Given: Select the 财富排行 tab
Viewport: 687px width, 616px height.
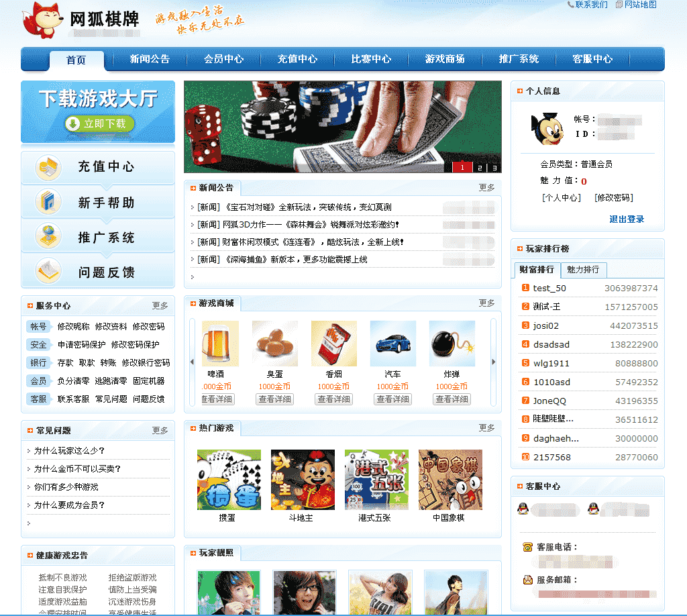Looking at the screenshot, I should (537, 270).
